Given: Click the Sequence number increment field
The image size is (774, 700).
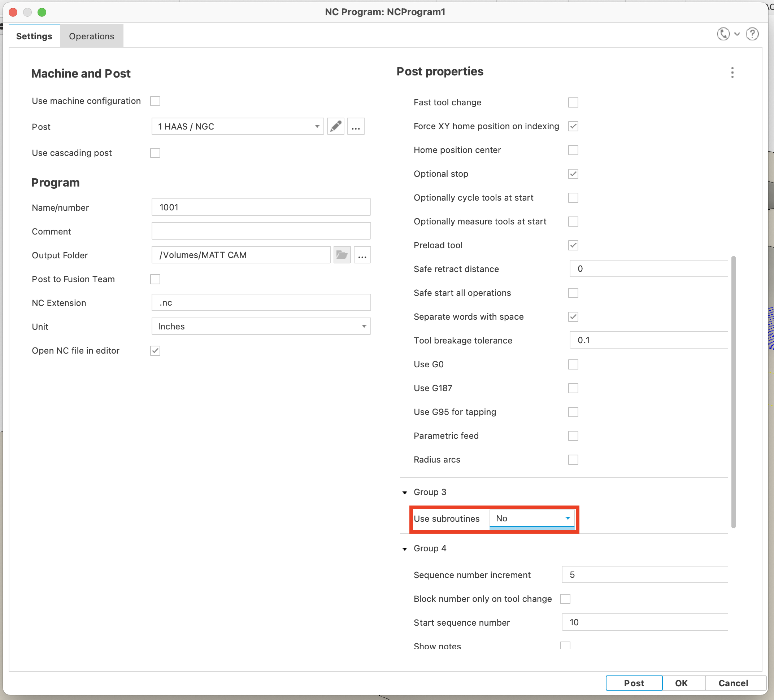Looking at the screenshot, I should click(645, 574).
